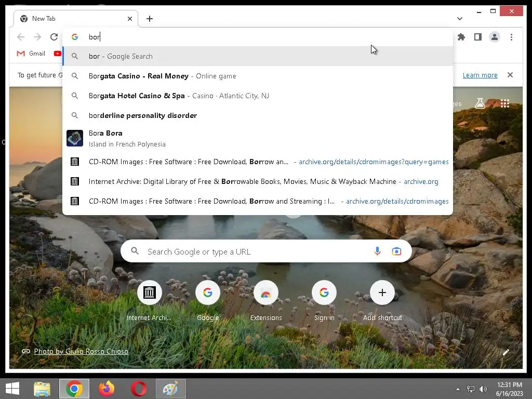Screen dimensions: 532x399
Task: Click the volume speaker tray icon
Action: click(483, 389)
